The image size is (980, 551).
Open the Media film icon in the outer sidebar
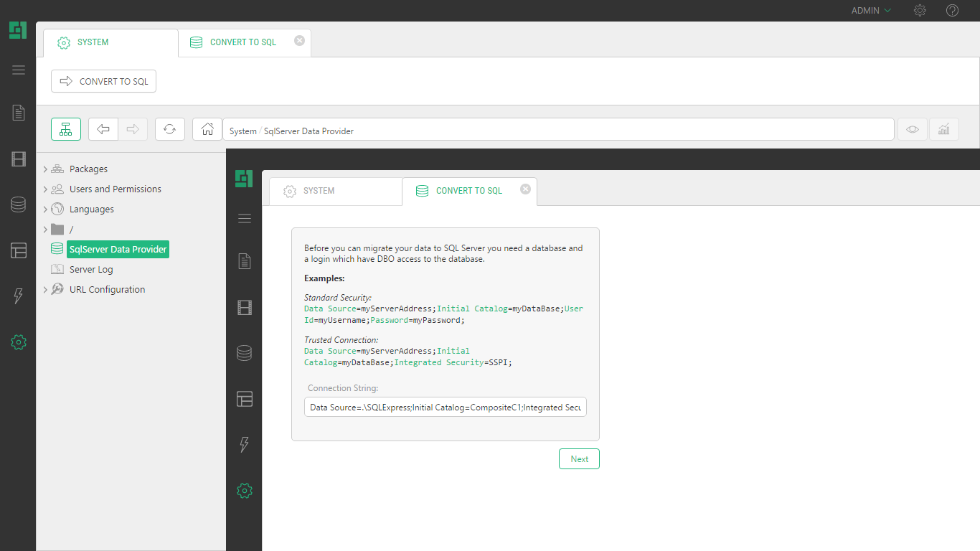19,159
